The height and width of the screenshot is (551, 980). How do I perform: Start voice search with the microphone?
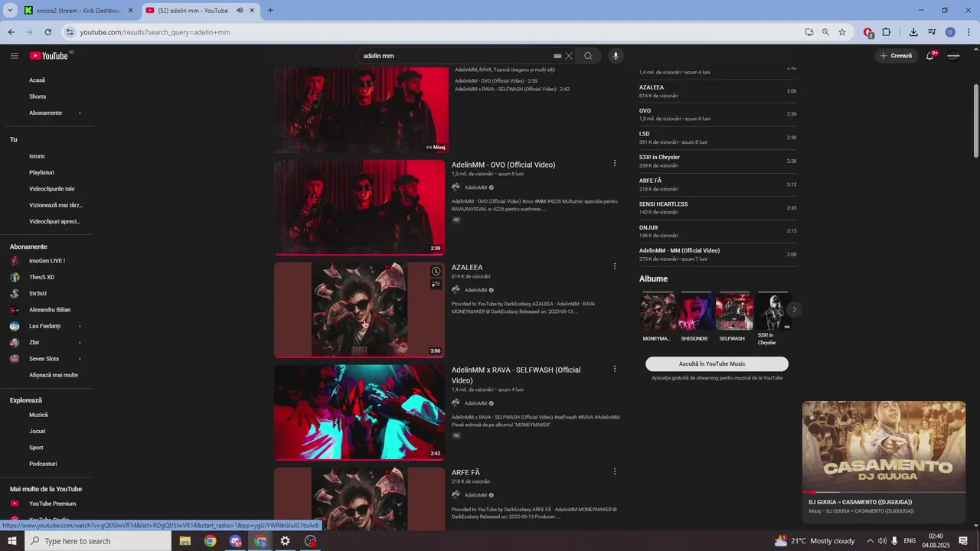[616, 56]
